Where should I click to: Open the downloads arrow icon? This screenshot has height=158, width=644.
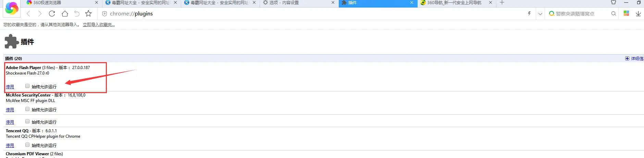point(638,14)
